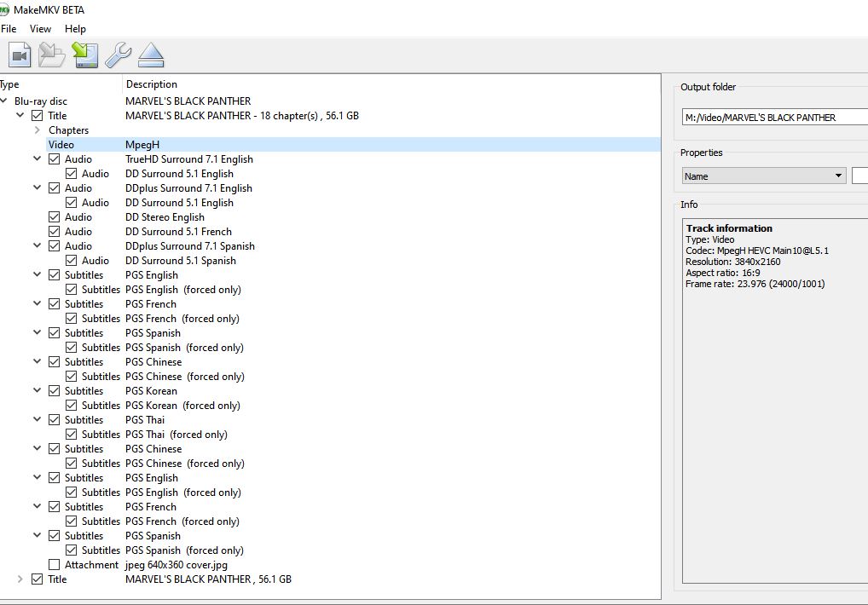The height and width of the screenshot is (605, 868).
Task: Uncheck the second Title 56.1 GB checkbox
Action: [x=37, y=579]
